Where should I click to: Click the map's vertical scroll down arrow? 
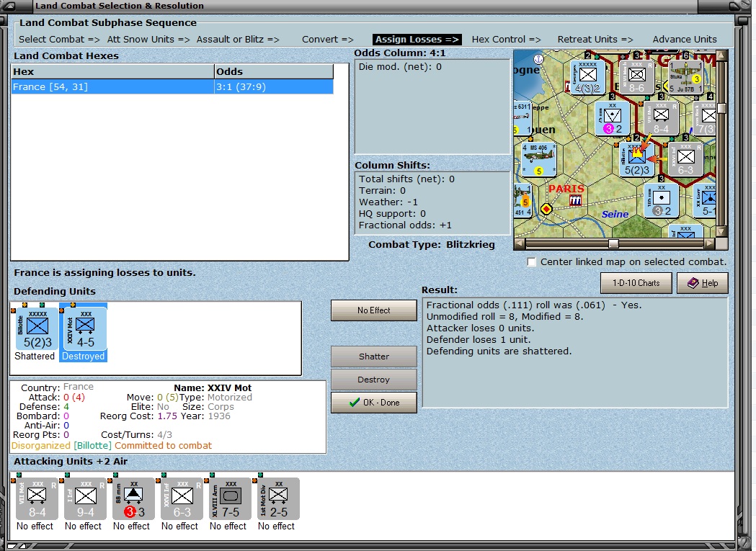721,232
